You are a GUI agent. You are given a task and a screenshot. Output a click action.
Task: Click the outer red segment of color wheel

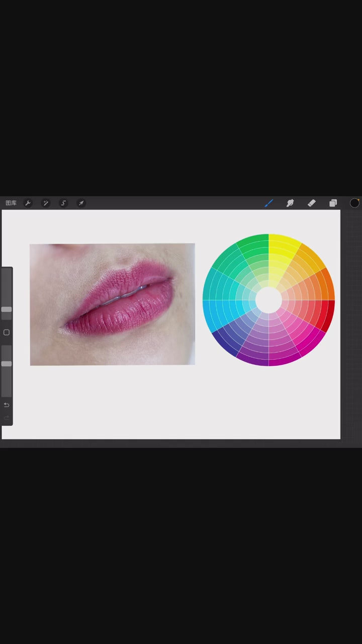click(327, 314)
